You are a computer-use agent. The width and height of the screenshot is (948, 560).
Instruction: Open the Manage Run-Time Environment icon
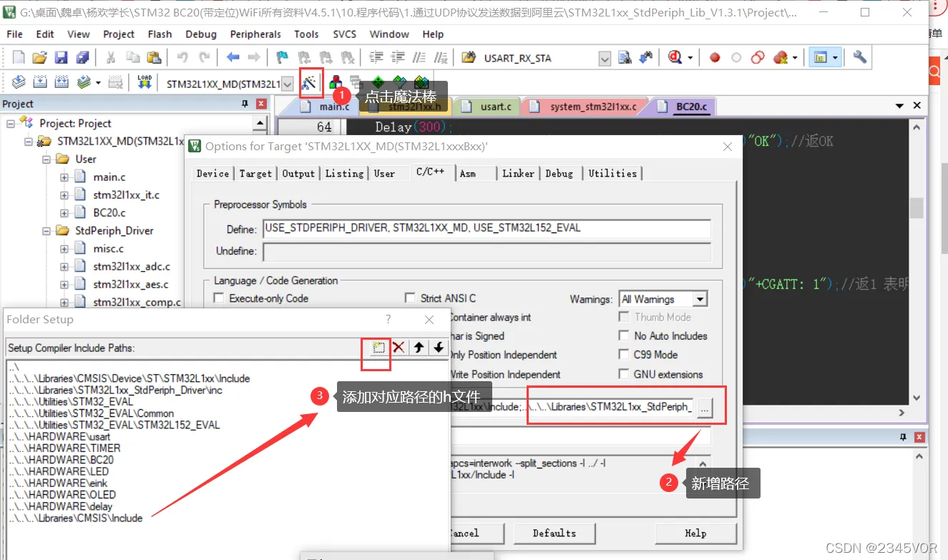pyautogui.click(x=378, y=83)
